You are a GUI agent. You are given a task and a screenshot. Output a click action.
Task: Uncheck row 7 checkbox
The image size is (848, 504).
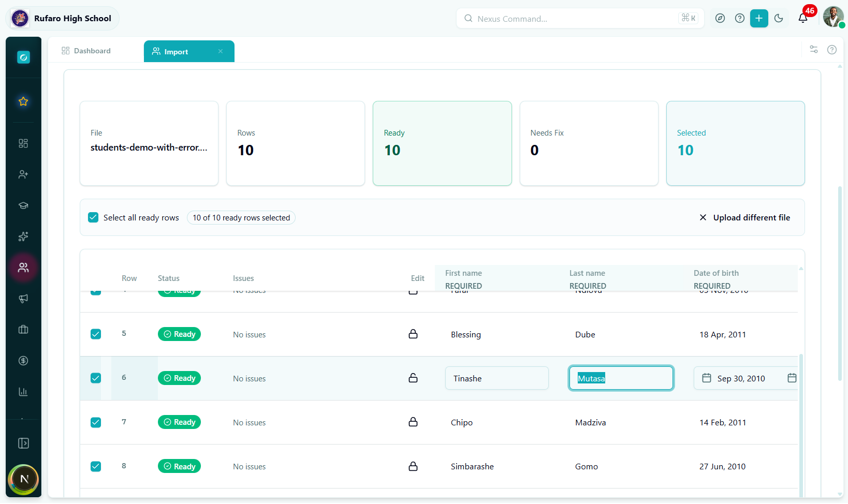[96, 422]
